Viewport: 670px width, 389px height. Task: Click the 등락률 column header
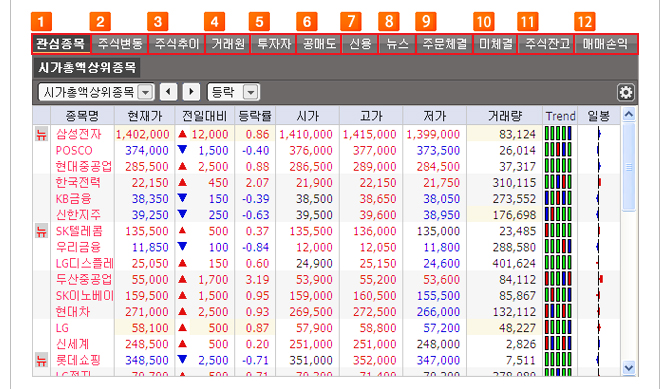(255, 115)
